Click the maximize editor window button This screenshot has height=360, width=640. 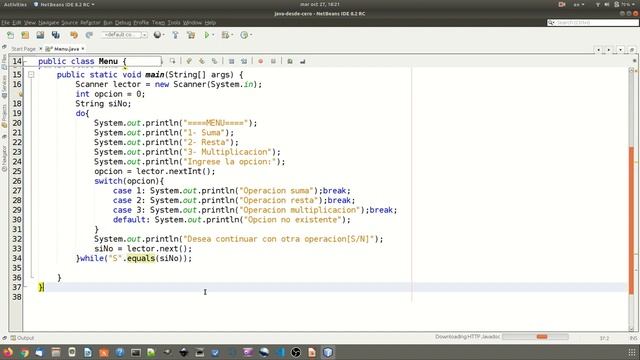point(632,50)
